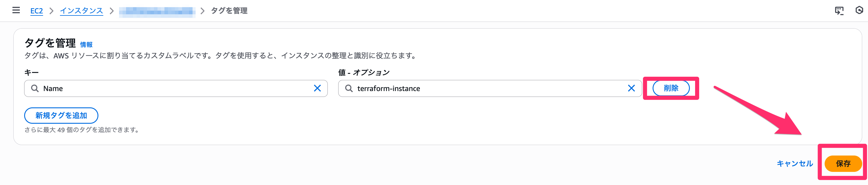Open the EC2 breadcrumb link
Image resolution: width=868 pixels, height=185 pixels.
point(36,11)
